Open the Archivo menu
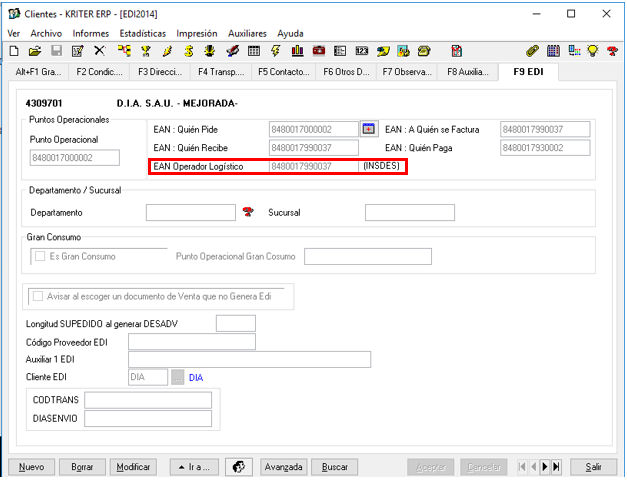This screenshot has width=627, height=480. tap(46, 34)
